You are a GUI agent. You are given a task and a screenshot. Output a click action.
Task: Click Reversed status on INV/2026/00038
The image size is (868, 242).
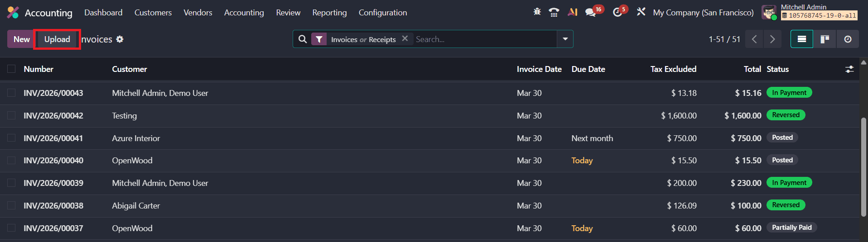point(786,205)
